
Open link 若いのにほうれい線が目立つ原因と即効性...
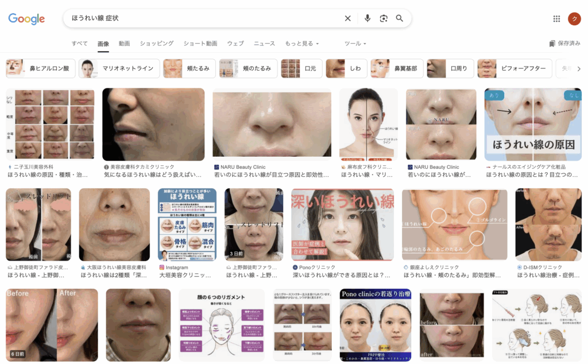[272, 175]
